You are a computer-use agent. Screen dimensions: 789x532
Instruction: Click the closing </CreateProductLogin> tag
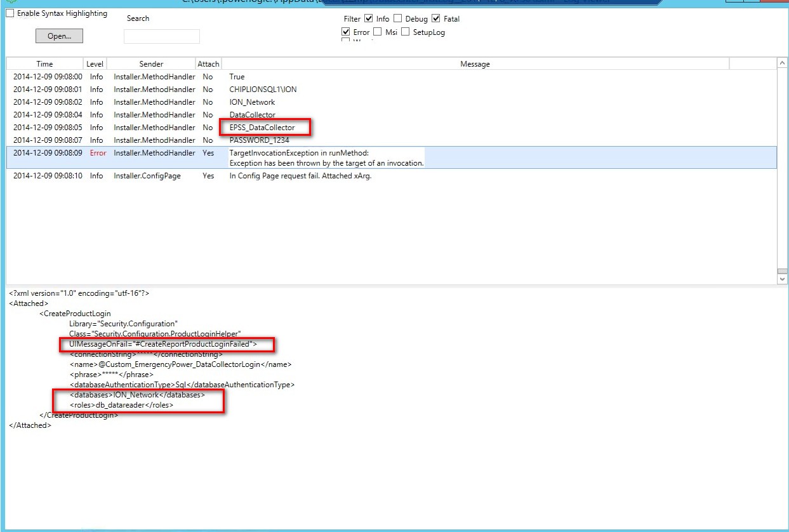click(79, 415)
